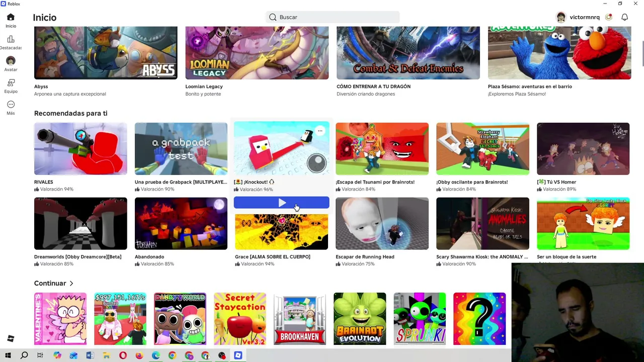Open Escapa del Tsunami por Brainrots thumbnail
Image resolution: width=644 pixels, height=362 pixels.
coord(382,149)
